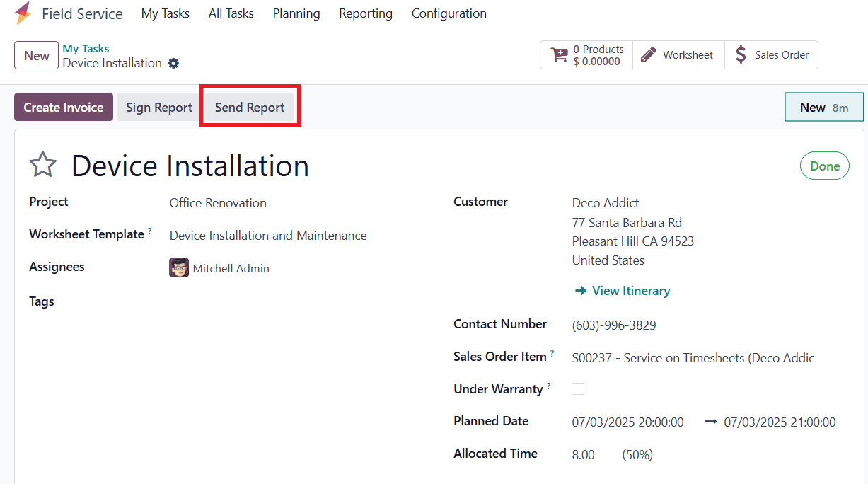
Task: Mark task as favorite with star icon
Action: (42, 166)
